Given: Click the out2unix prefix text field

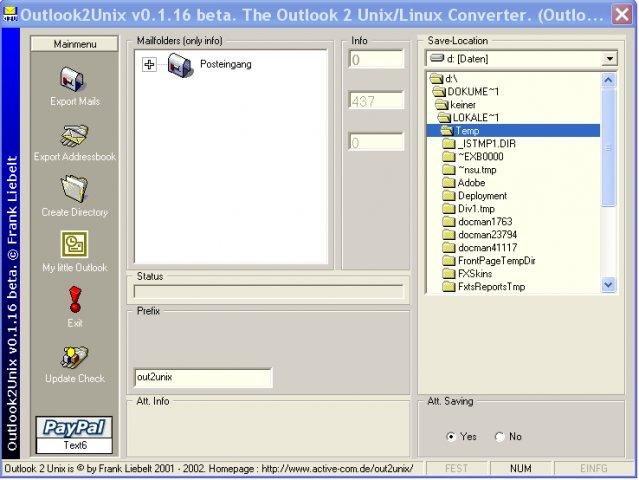Looking at the screenshot, I should [203, 377].
